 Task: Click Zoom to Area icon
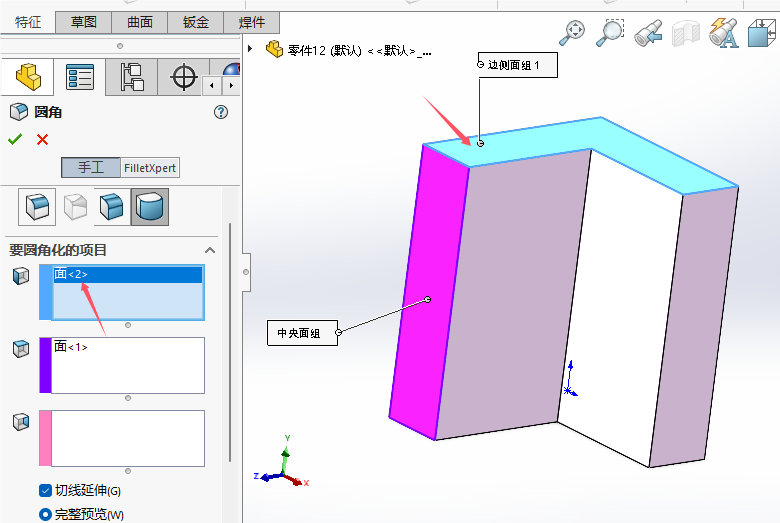[x=610, y=33]
